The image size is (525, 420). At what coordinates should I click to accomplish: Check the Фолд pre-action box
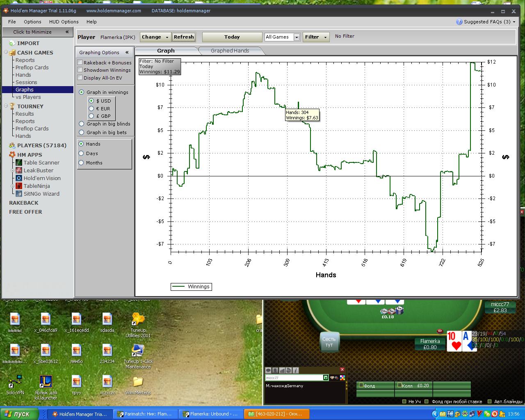click(x=361, y=385)
